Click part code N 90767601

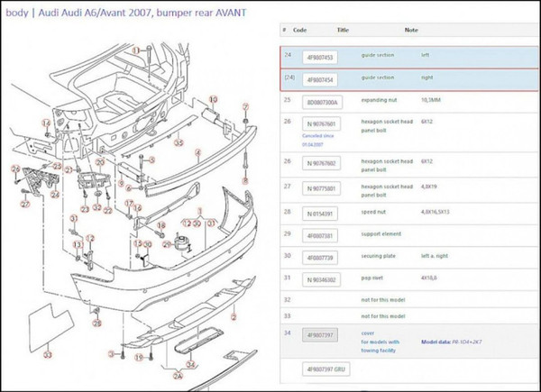[320, 123]
